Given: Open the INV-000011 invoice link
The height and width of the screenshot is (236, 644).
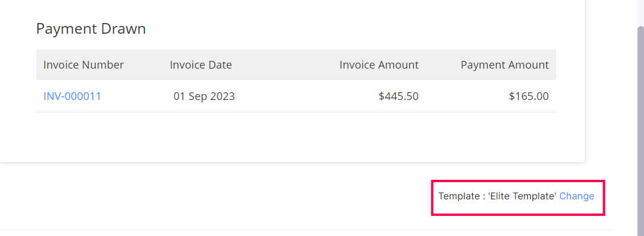Looking at the screenshot, I should [72, 96].
